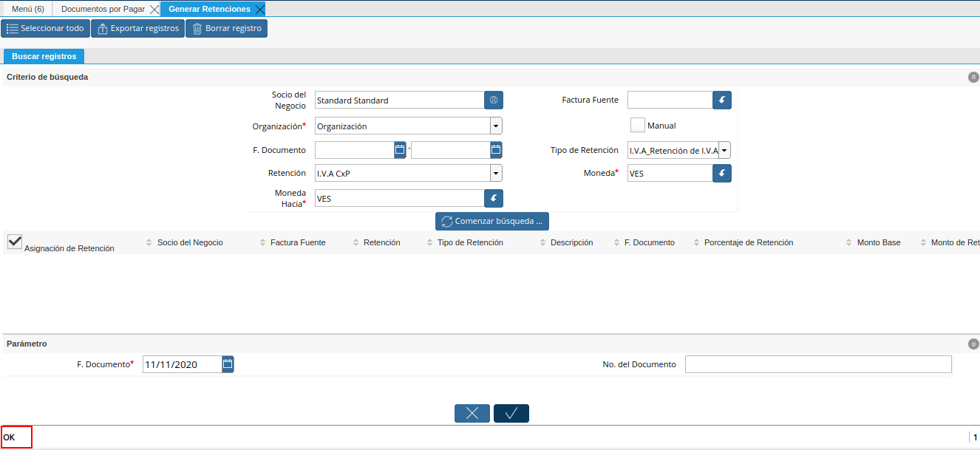Sort by Socio del Negocio column
Image resolution: width=980 pixels, height=450 pixels.
point(190,242)
